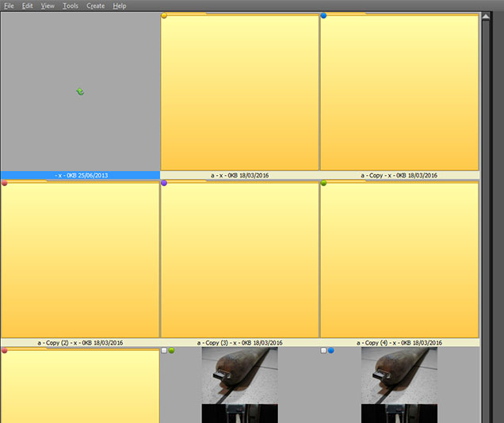Click red label dot on the bottom row folder

click(5, 350)
